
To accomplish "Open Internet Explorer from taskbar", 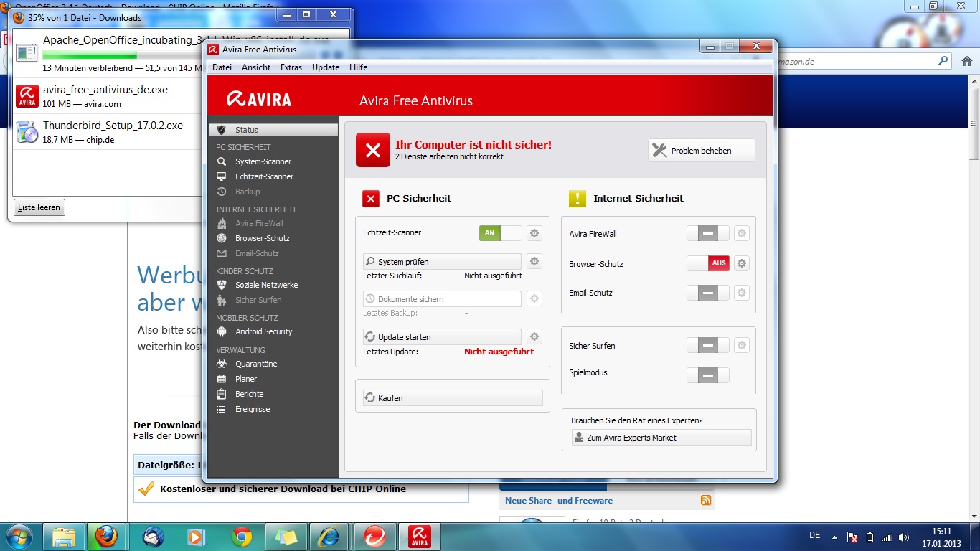I will [330, 536].
